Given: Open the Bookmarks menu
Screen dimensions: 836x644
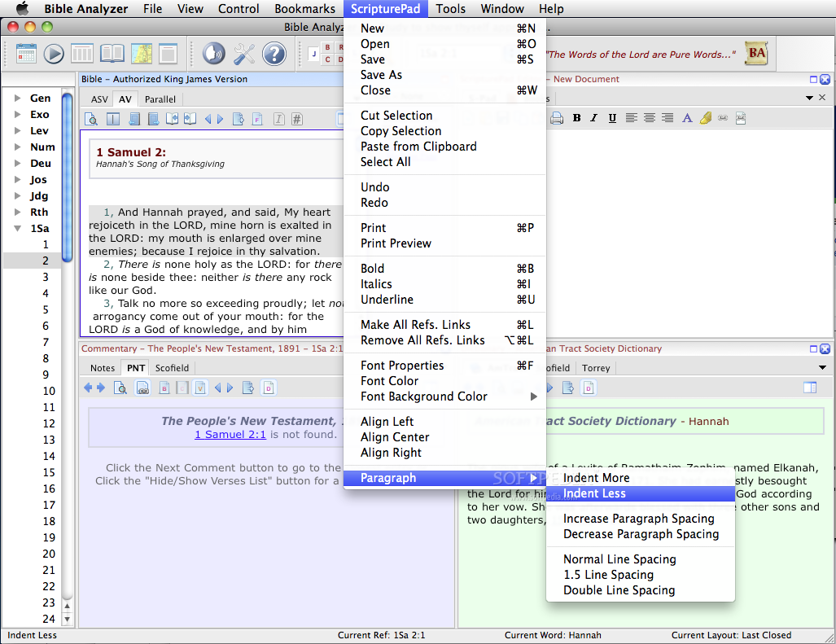Looking at the screenshot, I should (x=305, y=8).
